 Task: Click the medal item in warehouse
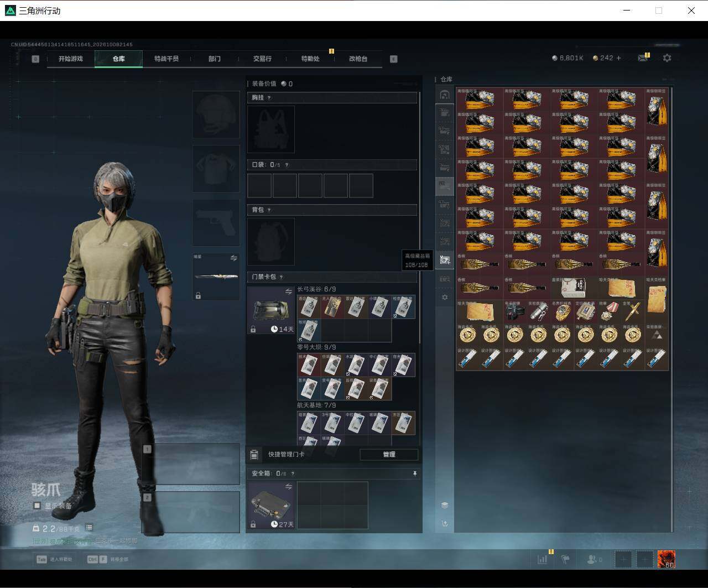click(x=609, y=311)
